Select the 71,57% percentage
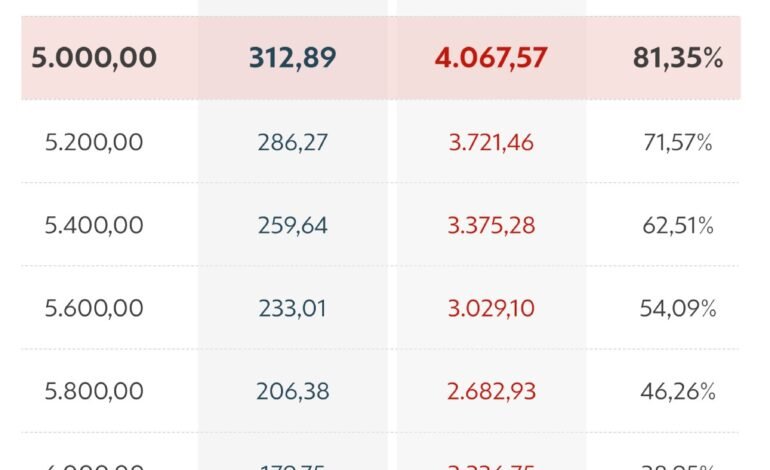Viewport: 770px width, 470px height. point(678,142)
